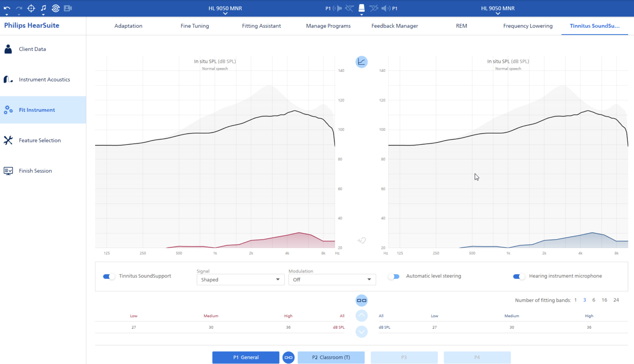Click the concentric circles icon in toolbar
Image resolution: width=634 pixels, height=364 pixels.
[56, 8]
